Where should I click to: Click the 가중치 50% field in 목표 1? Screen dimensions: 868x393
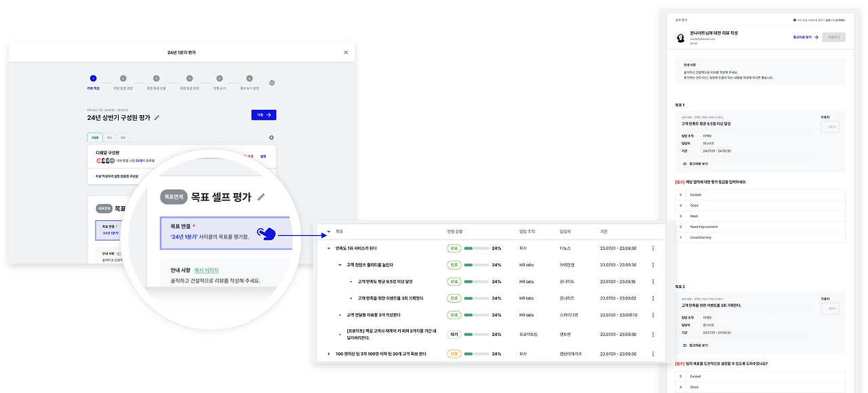pos(830,127)
